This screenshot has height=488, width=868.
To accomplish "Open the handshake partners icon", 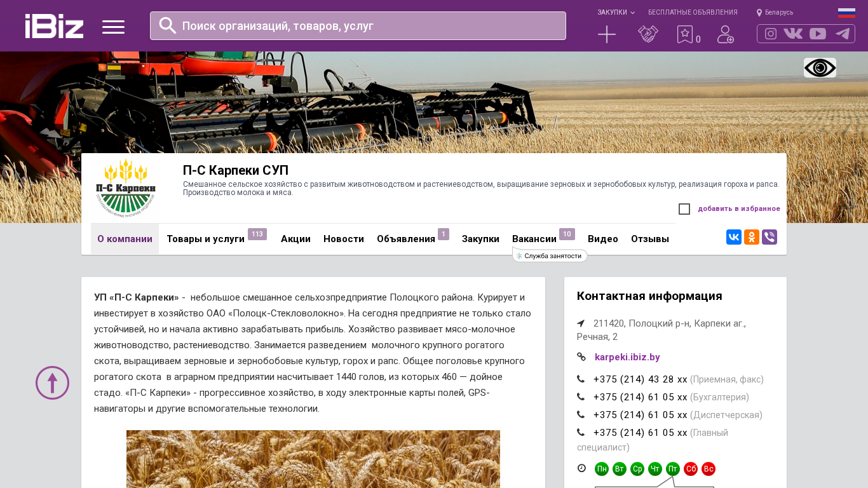I will [648, 34].
